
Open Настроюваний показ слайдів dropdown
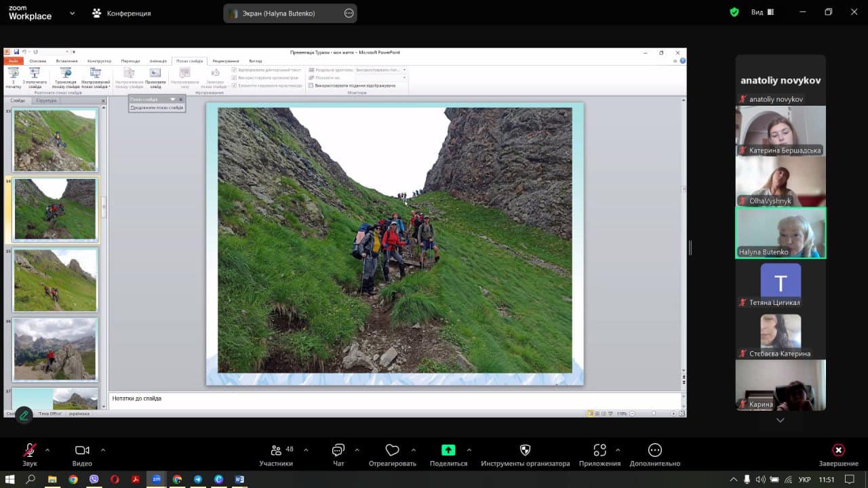(x=96, y=78)
